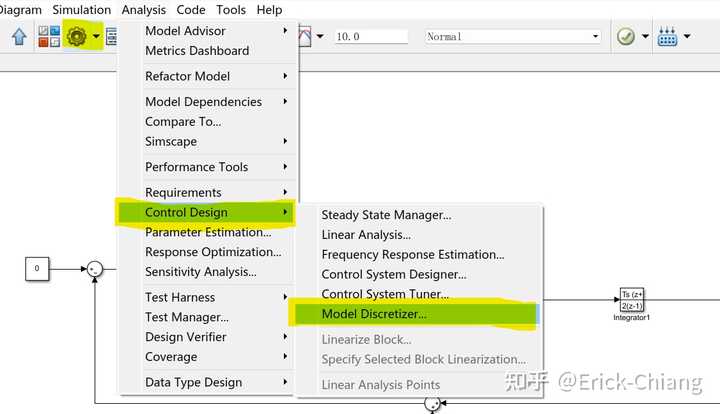Open the Library Browser icon
Screen dimensions: 720x414
49,37
